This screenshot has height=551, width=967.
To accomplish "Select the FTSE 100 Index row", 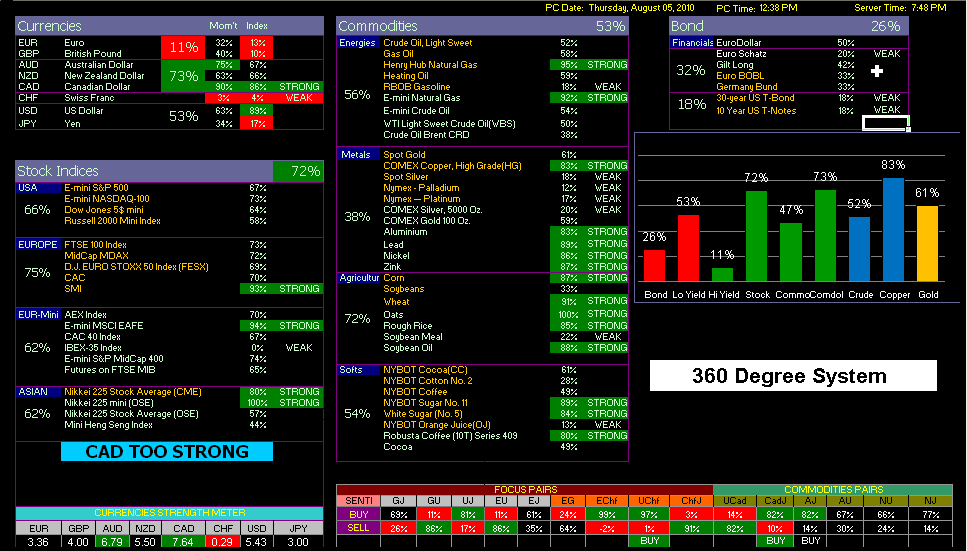I will tap(169, 244).
